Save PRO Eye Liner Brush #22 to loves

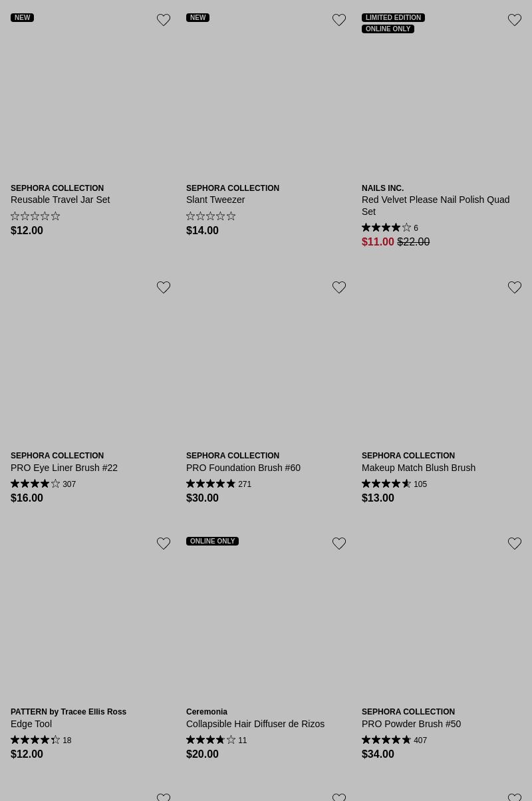pos(164,287)
